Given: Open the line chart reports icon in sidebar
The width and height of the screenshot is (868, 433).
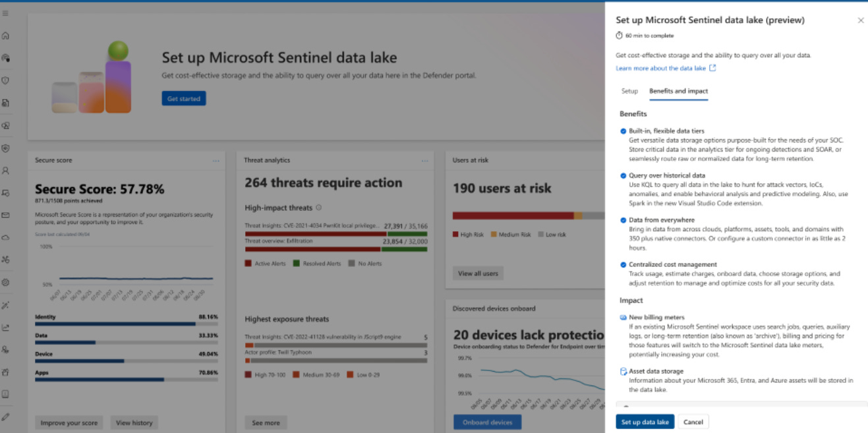Looking at the screenshot, I should (5, 327).
